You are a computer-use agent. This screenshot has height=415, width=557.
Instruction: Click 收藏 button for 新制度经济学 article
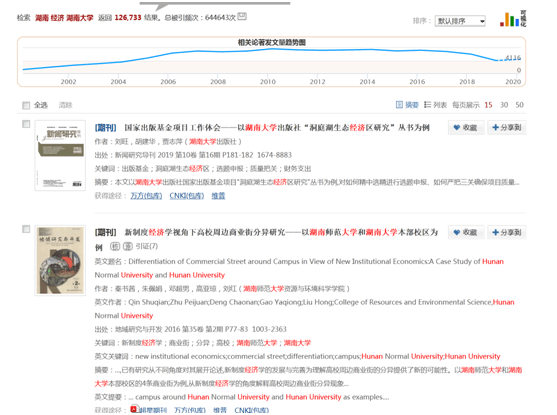(466, 232)
